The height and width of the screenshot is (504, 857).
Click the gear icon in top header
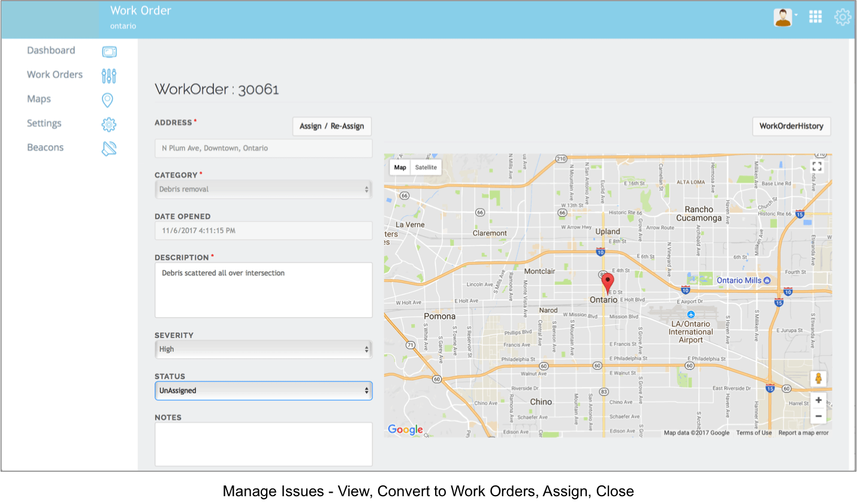click(x=843, y=17)
